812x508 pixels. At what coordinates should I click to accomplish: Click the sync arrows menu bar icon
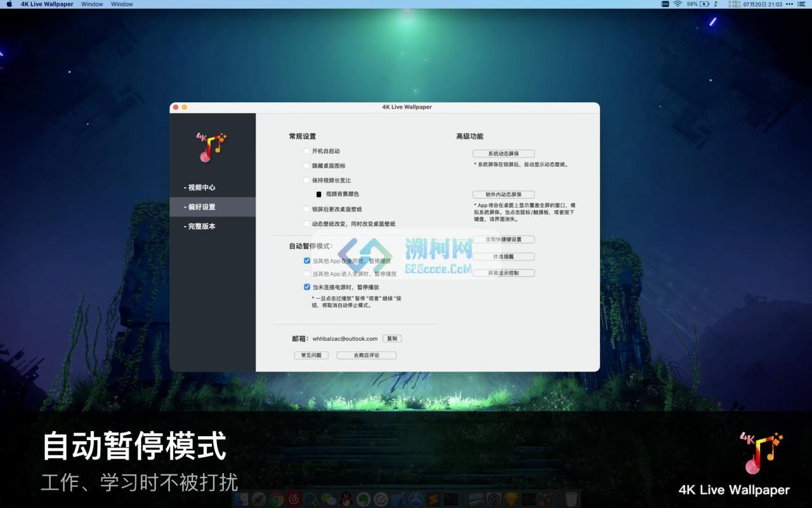[x=716, y=4]
